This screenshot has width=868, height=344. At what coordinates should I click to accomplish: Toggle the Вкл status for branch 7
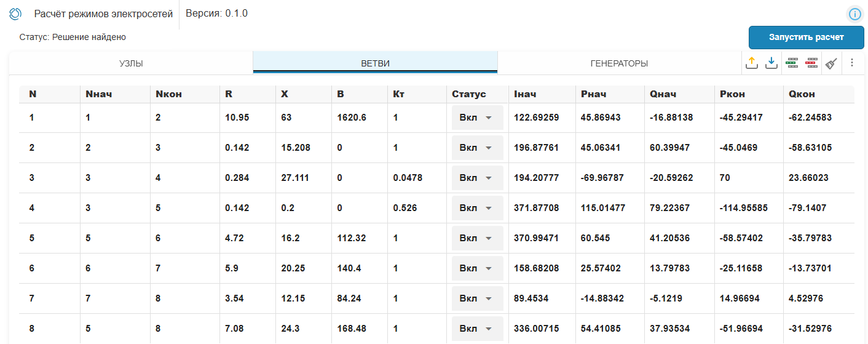point(477,298)
